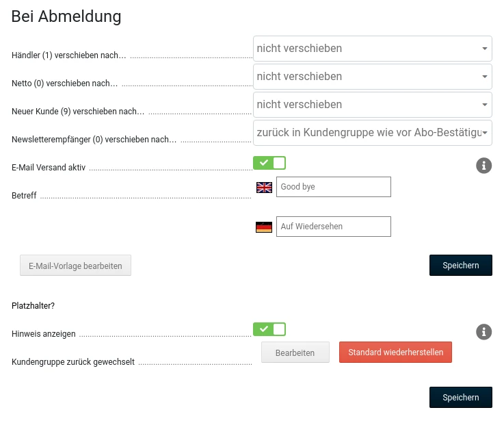Click dropdown arrow of Händler select box

pyautogui.click(x=484, y=49)
